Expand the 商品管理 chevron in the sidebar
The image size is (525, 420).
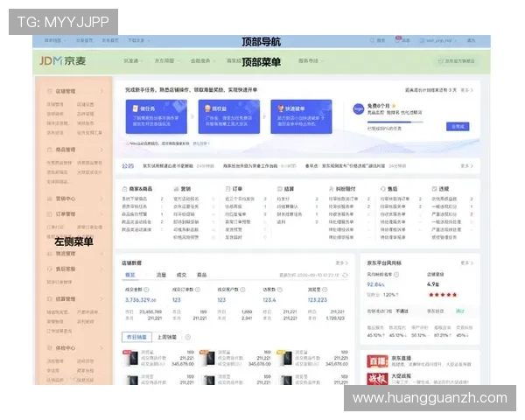101,150
